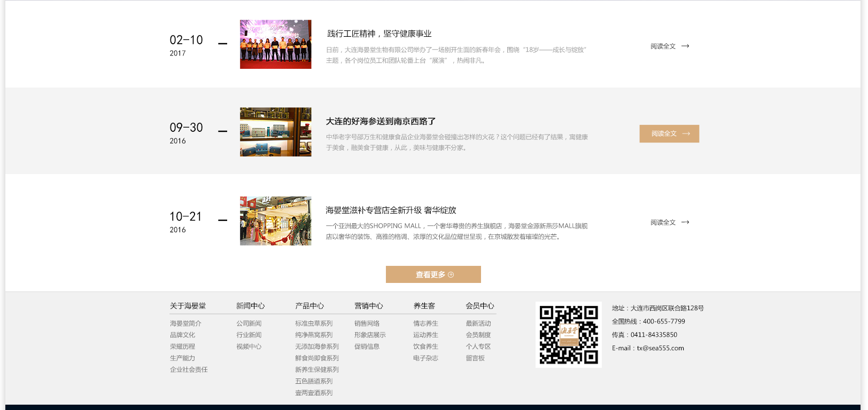This screenshot has height=410, width=868.
Task: Open 阅读全文 for 海晏堂滋补专营店 article
Action: [x=670, y=222]
